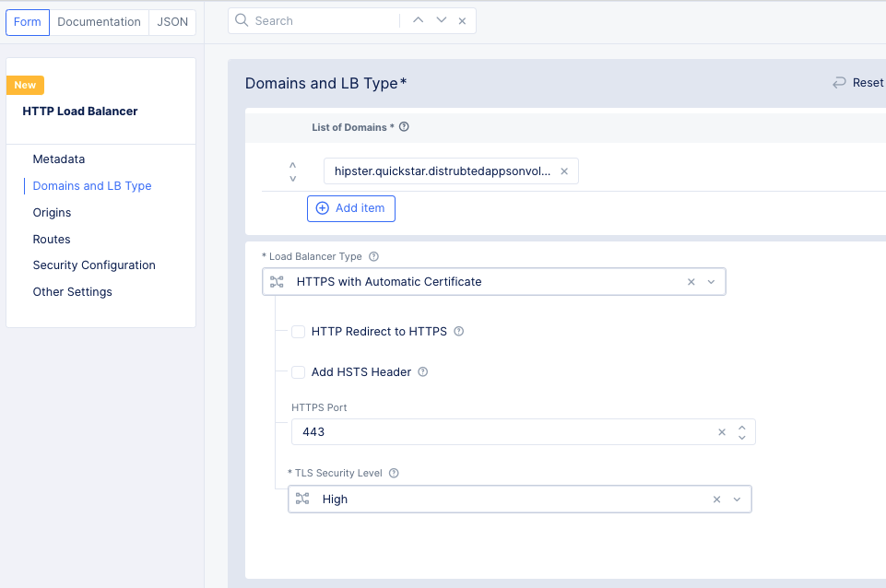This screenshot has height=588, width=886.
Task: Open the TLS Security Level help tooltip
Action: (x=394, y=473)
